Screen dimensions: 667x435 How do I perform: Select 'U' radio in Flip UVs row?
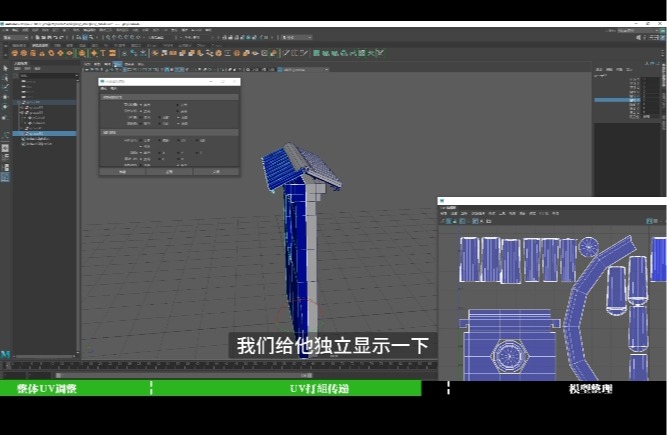pos(160,159)
